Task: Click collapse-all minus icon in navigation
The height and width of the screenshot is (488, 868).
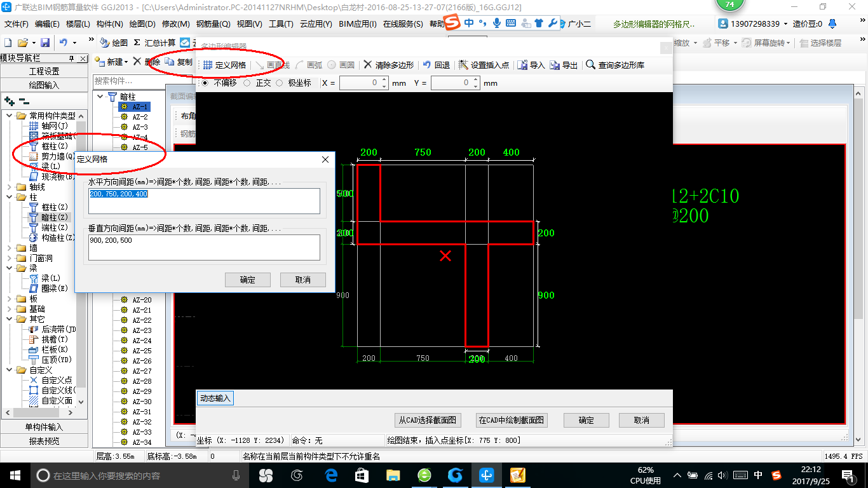Action: [23, 101]
